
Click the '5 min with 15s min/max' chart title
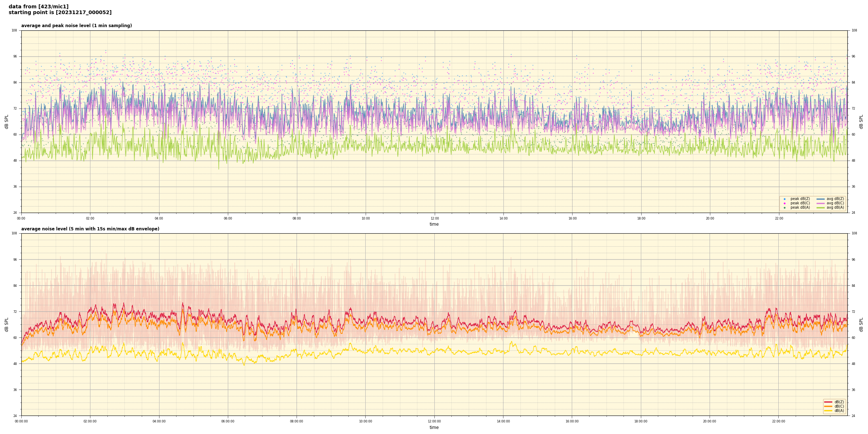click(x=90, y=229)
